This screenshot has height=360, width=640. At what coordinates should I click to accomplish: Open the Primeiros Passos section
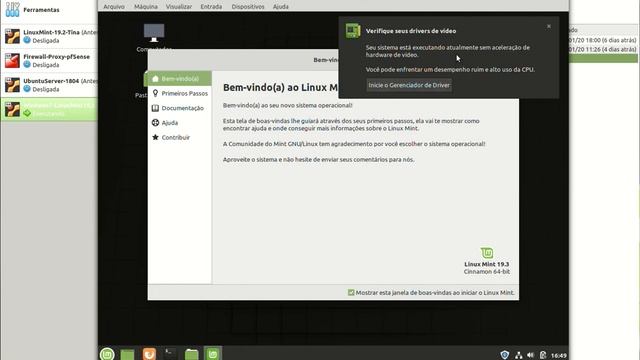click(180, 93)
